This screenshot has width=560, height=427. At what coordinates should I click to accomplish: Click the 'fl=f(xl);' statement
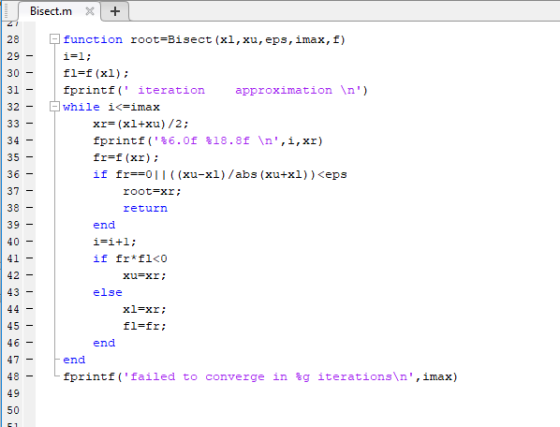pos(96,73)
